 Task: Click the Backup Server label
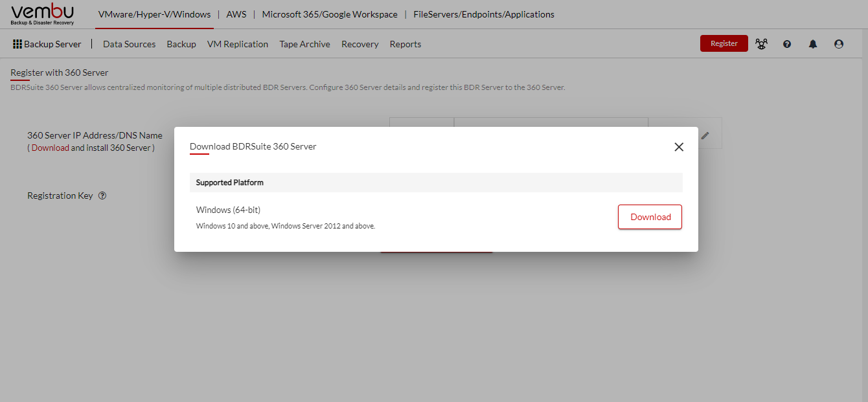(x=52, y=44)
